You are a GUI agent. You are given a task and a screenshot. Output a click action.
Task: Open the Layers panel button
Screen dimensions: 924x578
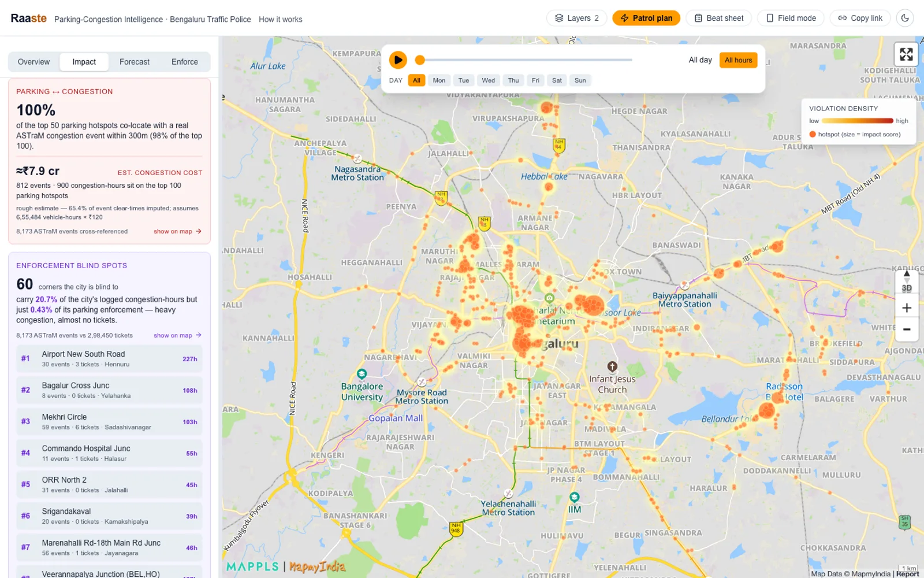[x=577, y=18]
